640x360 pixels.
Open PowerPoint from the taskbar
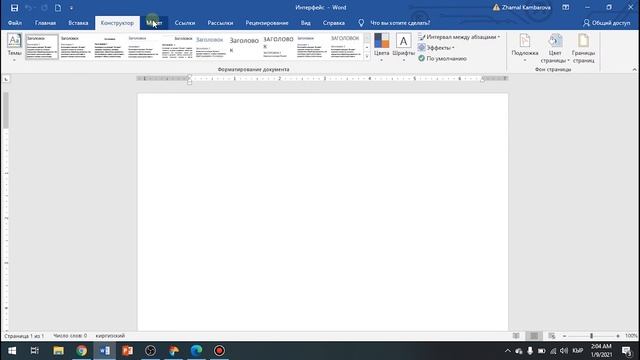pos(127,351)
